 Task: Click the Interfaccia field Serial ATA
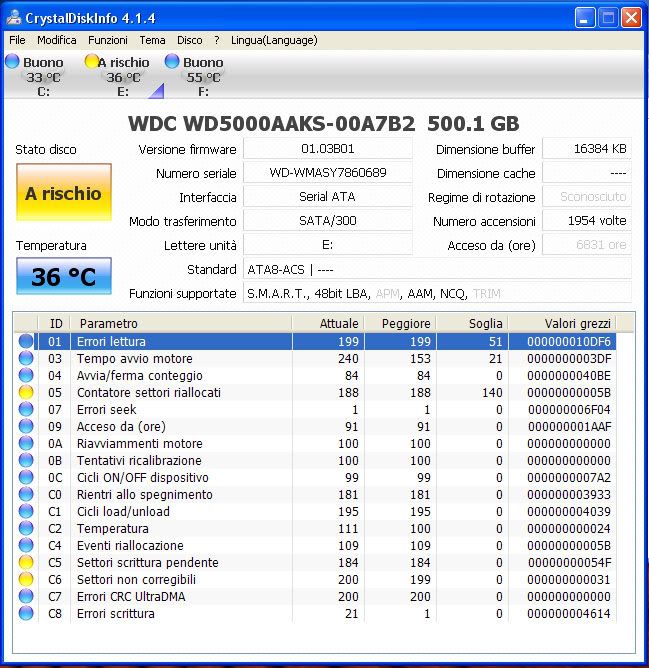pos(328,196)
